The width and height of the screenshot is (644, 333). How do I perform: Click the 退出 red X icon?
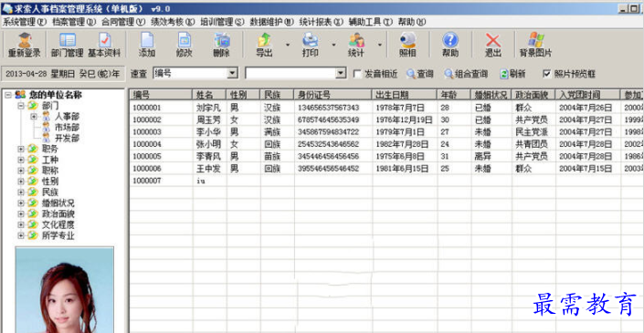pos(493,45)
